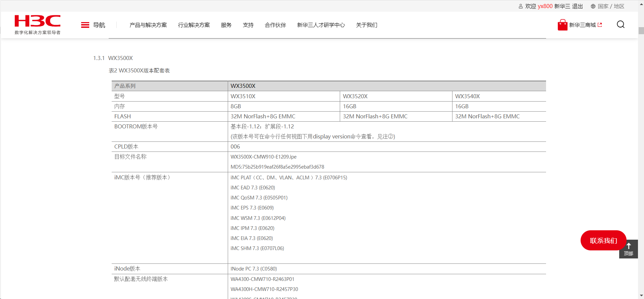Image resolution: width=644 pixels, height=299 pixels.
Task: Click the 8GB memory cell
Action: click(284, 106)
